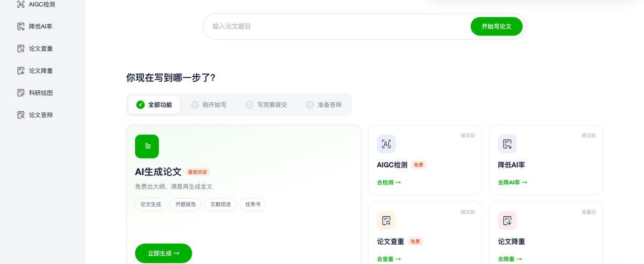Click the pink 论文降重 card icon
Screen dimensions: 644x264
pyautogui.click(x=507, y=220)
